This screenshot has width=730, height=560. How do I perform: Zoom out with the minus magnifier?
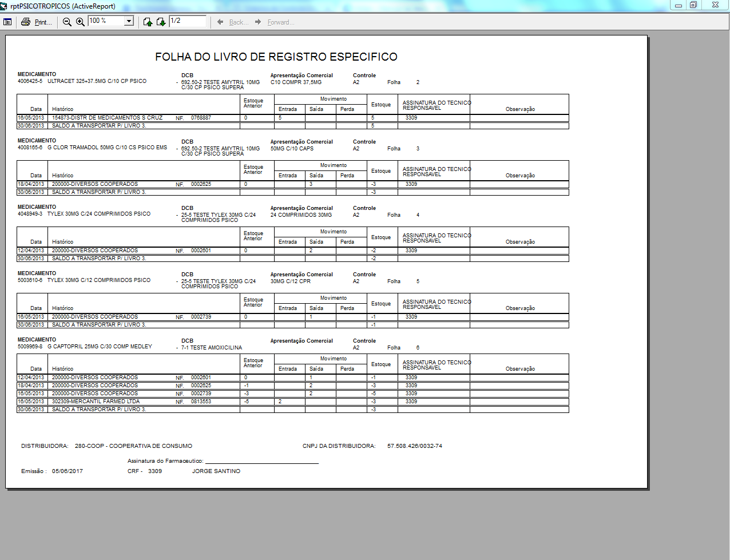coord(67,22)
